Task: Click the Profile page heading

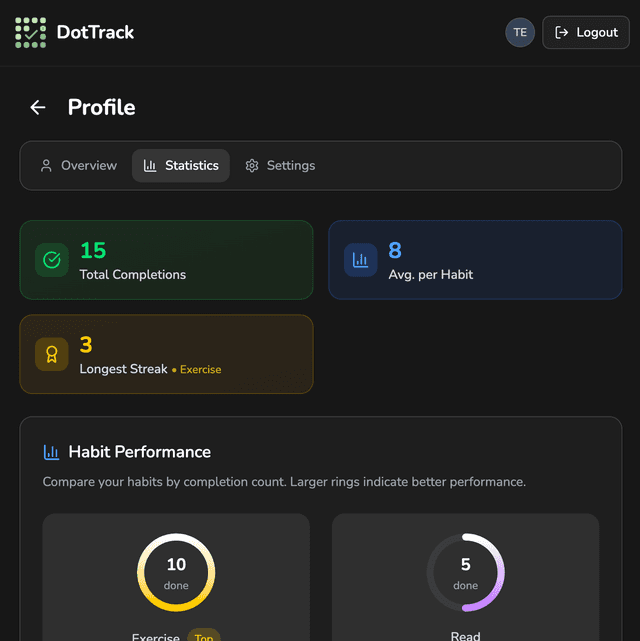Action: pos(101,108)
